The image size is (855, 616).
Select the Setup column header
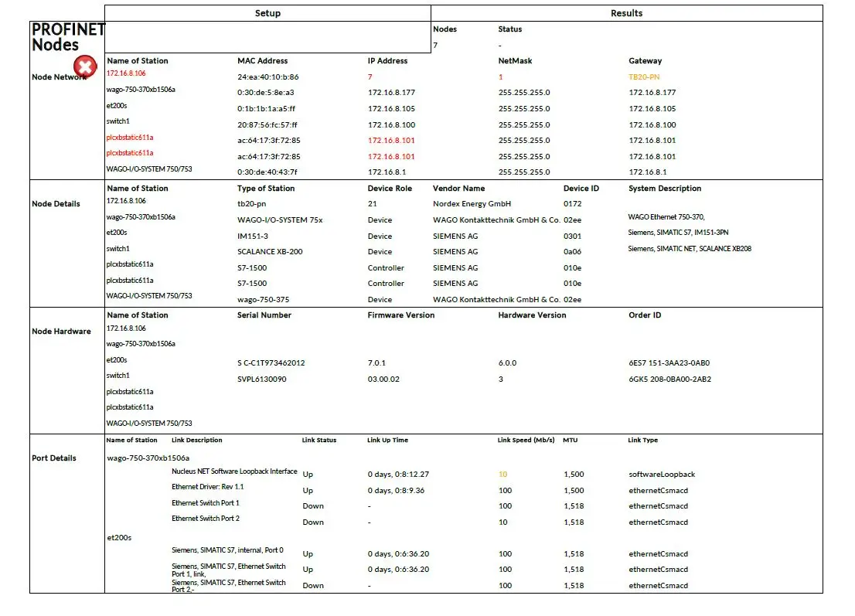click(x=267, y=13)
